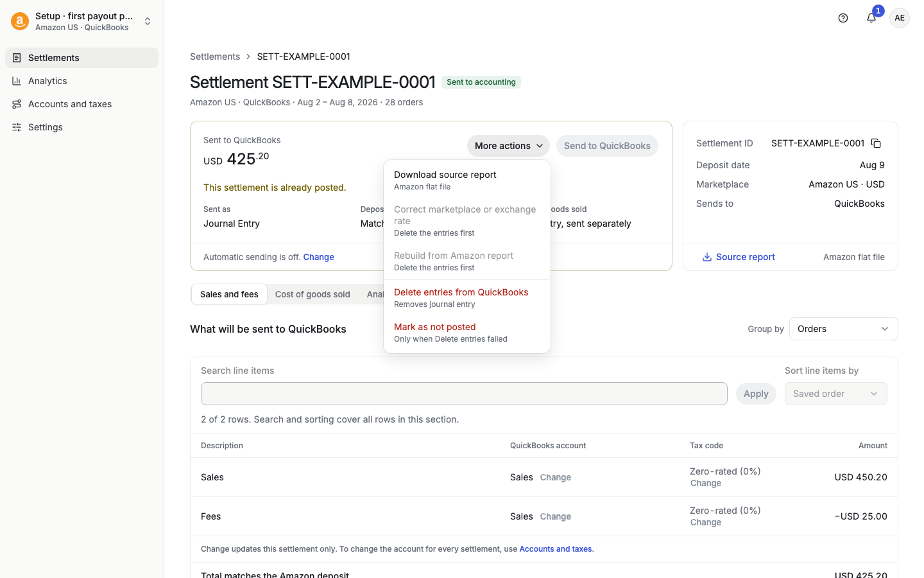Click the Journal Entry value
The height and width of the screenshot is (578, 924).
coord(232,223)
